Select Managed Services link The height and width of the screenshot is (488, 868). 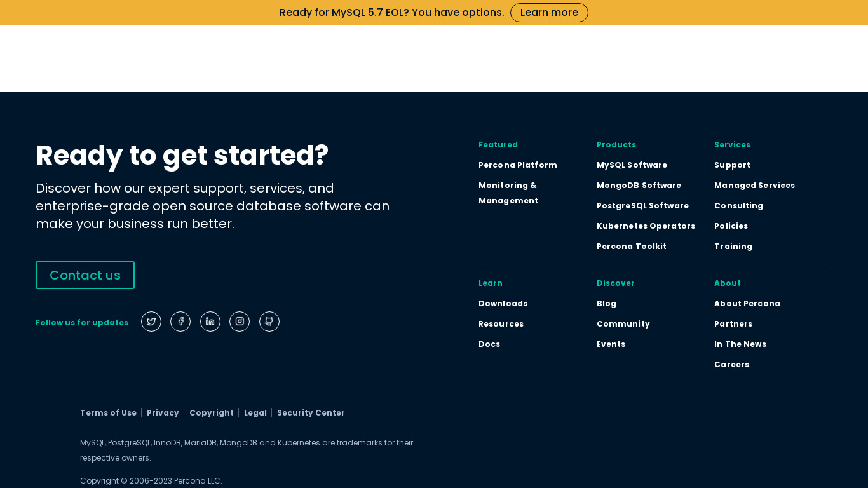coord(754,186)
